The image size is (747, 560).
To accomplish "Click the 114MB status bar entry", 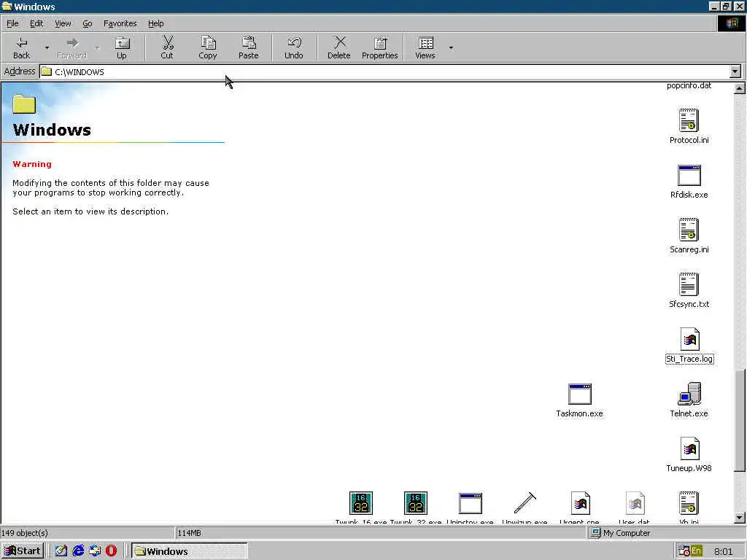I will (189, 533).
